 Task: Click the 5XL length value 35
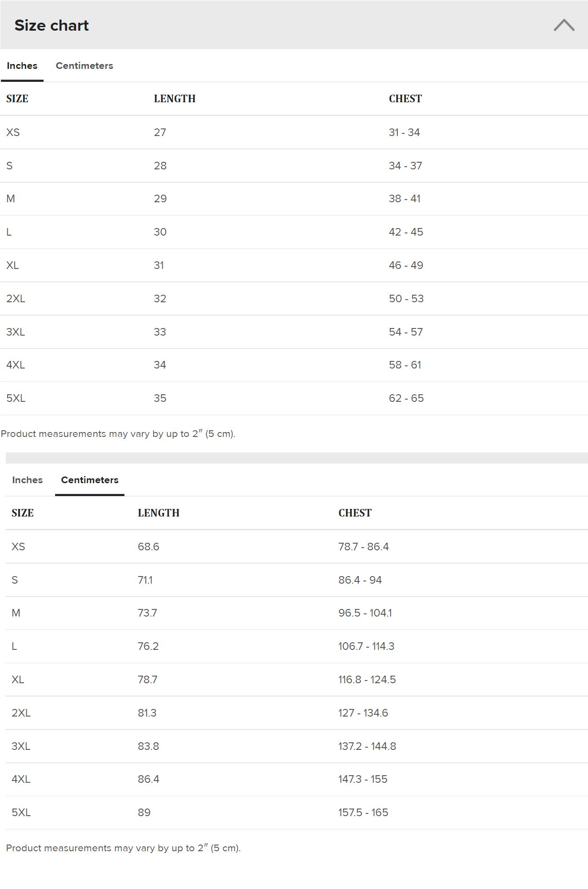point(160,398)
